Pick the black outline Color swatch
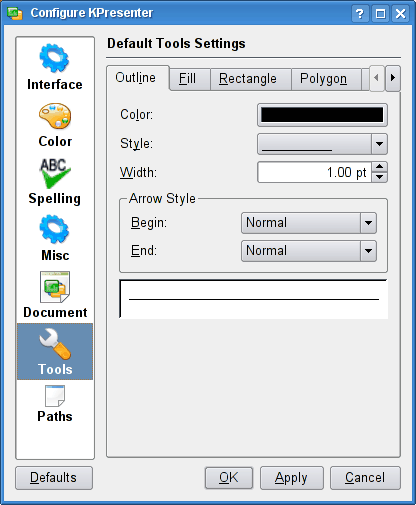This screenshot has height=505, width=416. [x=322, y=115]
